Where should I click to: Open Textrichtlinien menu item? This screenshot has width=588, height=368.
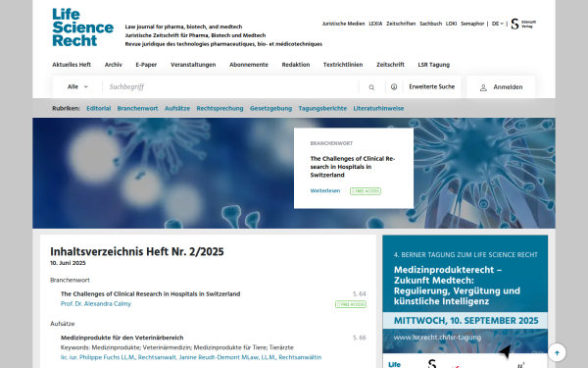[343, 65]
